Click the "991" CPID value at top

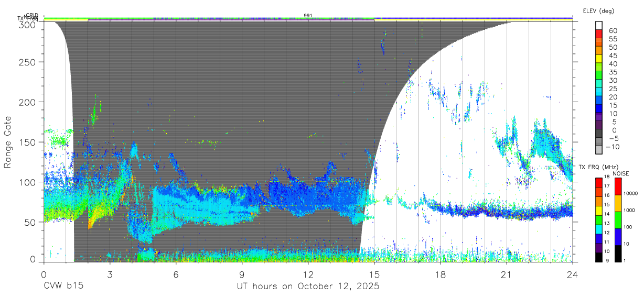[308, 16]
